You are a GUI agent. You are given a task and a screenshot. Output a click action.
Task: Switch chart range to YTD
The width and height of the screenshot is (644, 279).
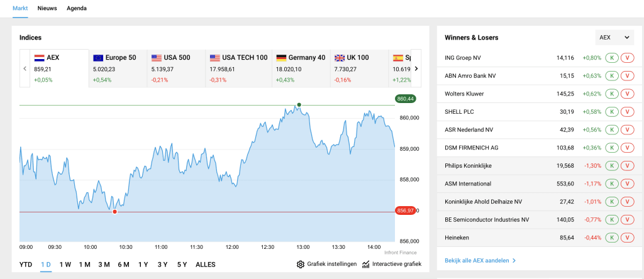coord(26,265)
